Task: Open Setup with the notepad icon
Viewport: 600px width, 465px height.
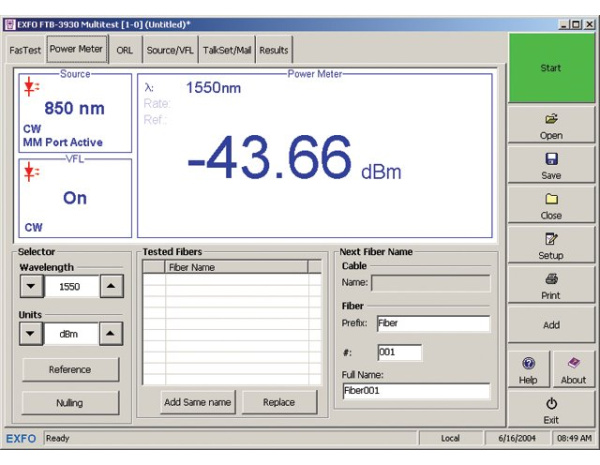Action: coord(550,244)
